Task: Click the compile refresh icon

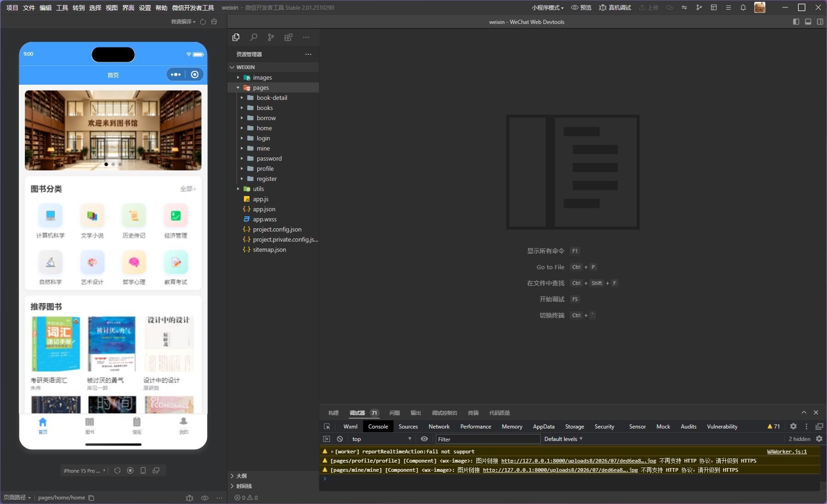Action: (203, 22)
